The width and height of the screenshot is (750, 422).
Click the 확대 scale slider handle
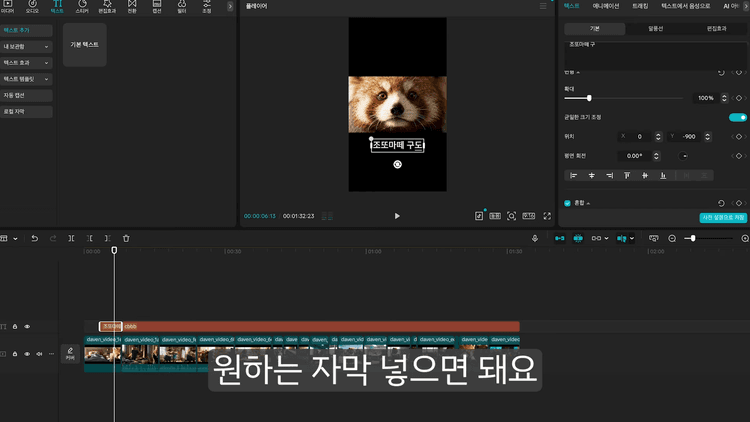tap(589, 98)
